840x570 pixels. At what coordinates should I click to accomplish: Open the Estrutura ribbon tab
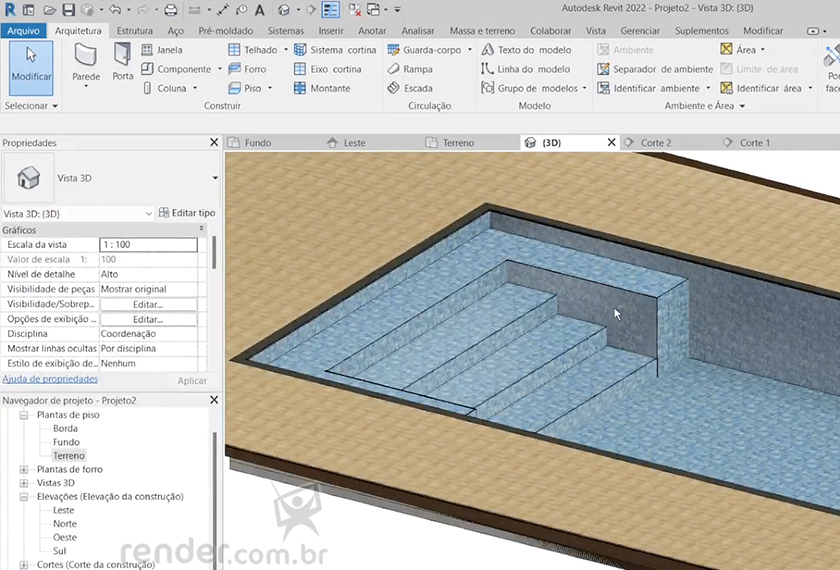click(135, 31)
